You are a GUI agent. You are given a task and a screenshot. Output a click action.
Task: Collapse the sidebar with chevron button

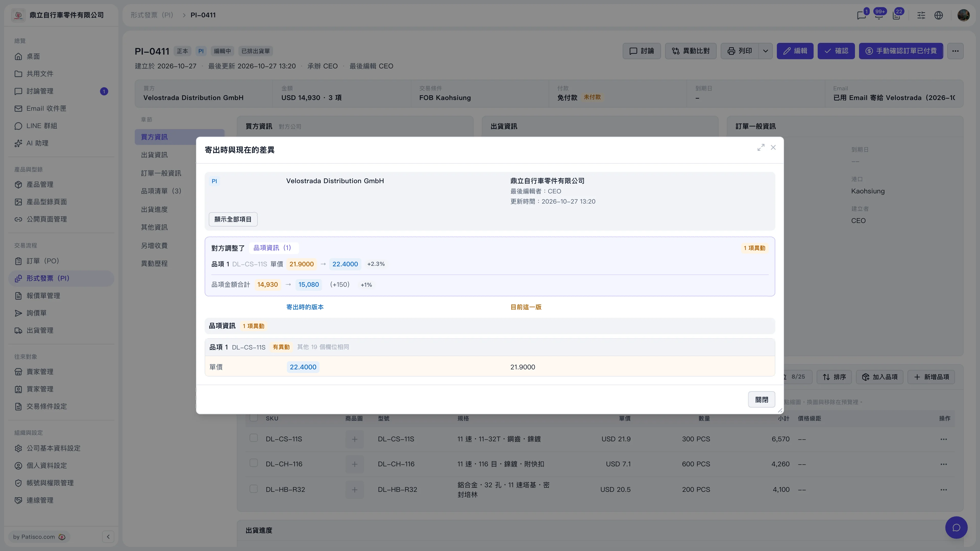108,537
